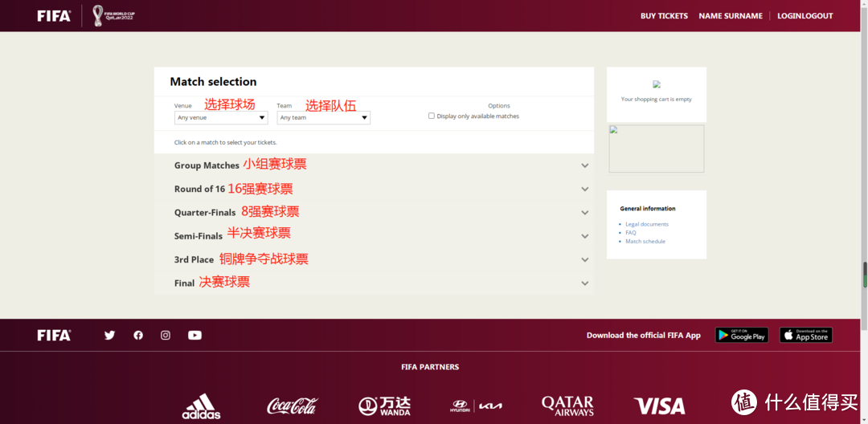The image size is (868, 424).
Task: Expand the Group Matches section
Action: coord(584,165)
